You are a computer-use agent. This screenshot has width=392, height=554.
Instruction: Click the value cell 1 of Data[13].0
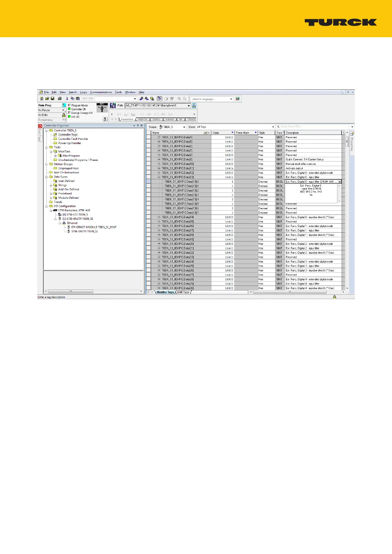point(223,182)
